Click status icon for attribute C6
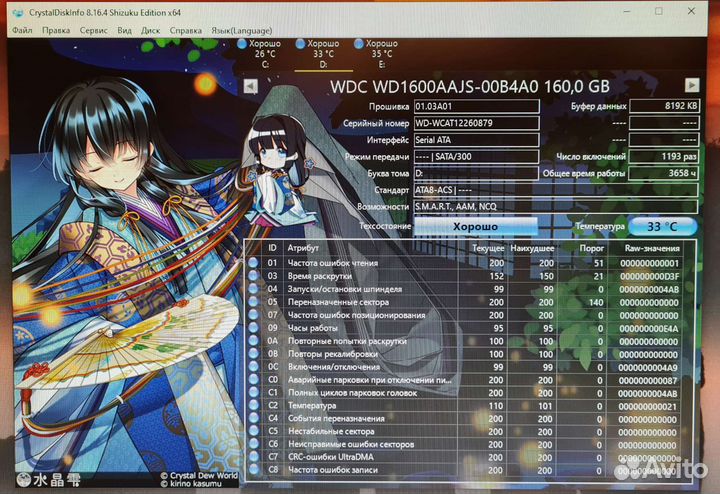Screen dimensions: 720x494 tap(253, 444)
